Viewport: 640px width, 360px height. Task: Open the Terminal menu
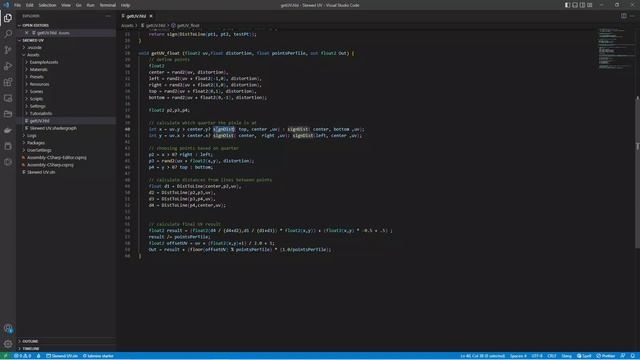pyautogui.click(x=108, y=5)
